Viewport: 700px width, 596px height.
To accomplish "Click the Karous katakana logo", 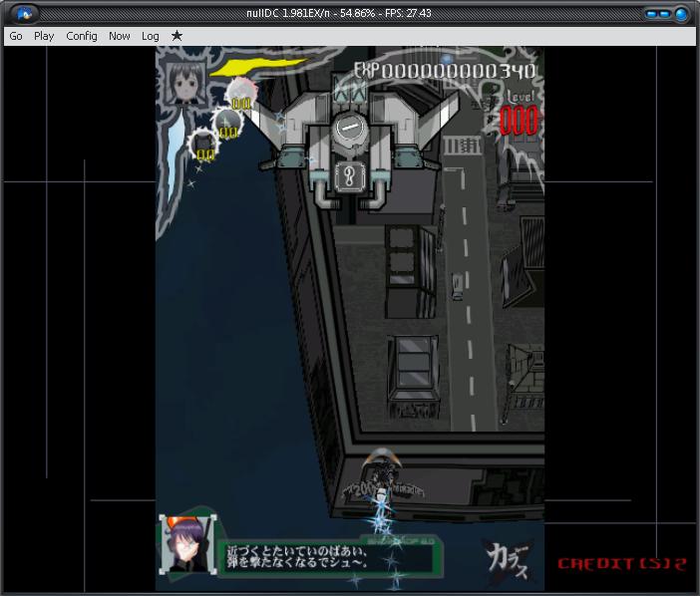I will point(508,560).
